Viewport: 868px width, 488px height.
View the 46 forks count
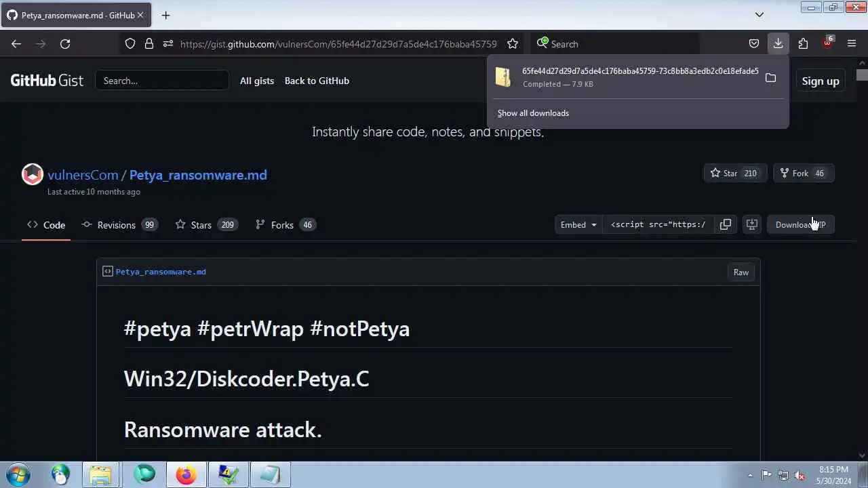pyautogui.click(x=820, y=173)
